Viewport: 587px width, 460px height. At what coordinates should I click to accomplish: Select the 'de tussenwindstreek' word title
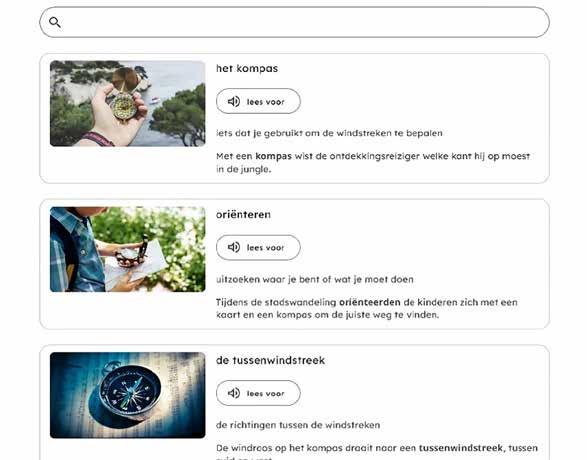[x=270, y=360]
